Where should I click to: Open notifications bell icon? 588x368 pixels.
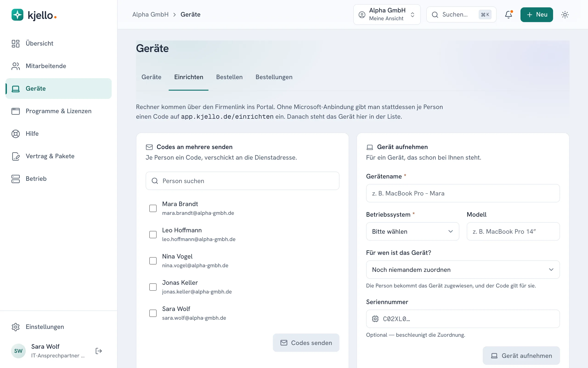point(509,14)
